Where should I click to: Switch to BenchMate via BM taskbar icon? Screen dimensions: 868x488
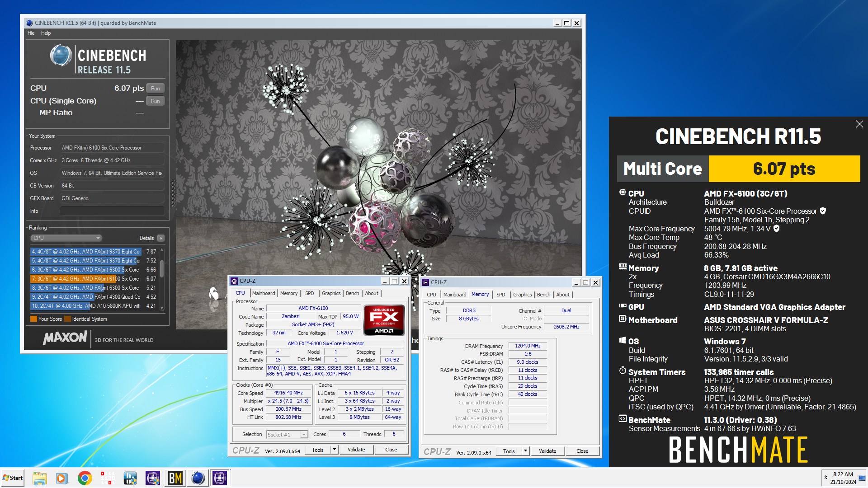coord(175,478)
